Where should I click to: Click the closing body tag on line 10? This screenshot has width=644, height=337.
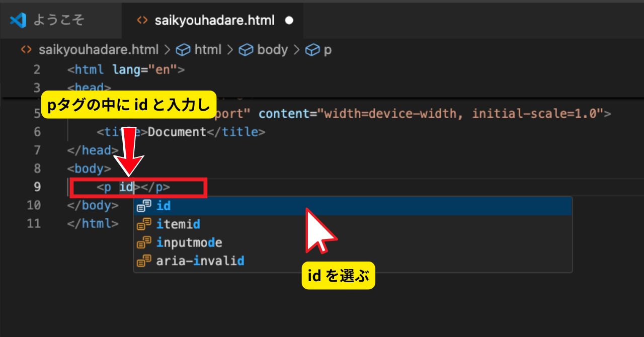[93, 205]
